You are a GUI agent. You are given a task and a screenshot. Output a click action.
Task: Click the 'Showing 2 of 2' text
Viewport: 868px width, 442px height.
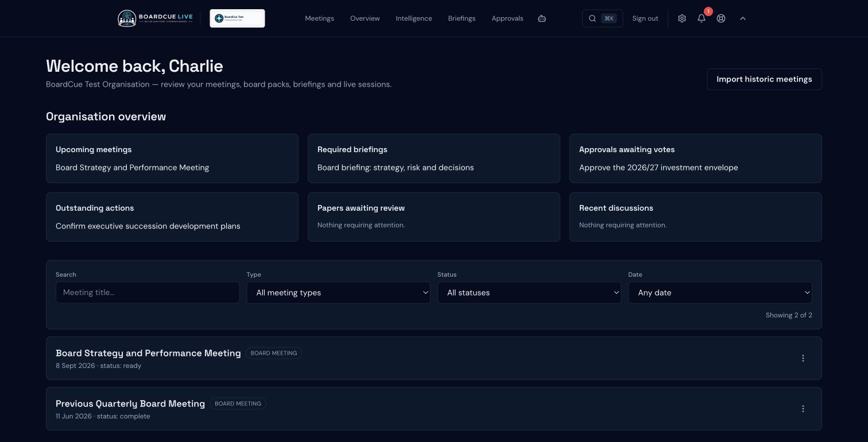(x=789, y=315)
